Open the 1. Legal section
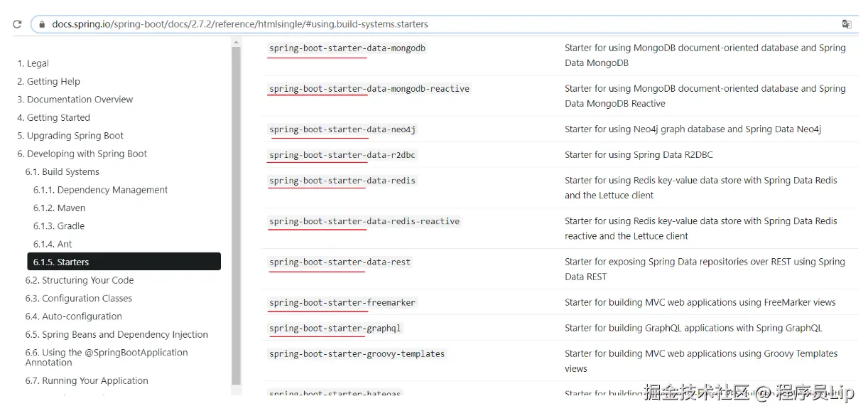Viewport: 868px width, 416px height. coord(33,63)
